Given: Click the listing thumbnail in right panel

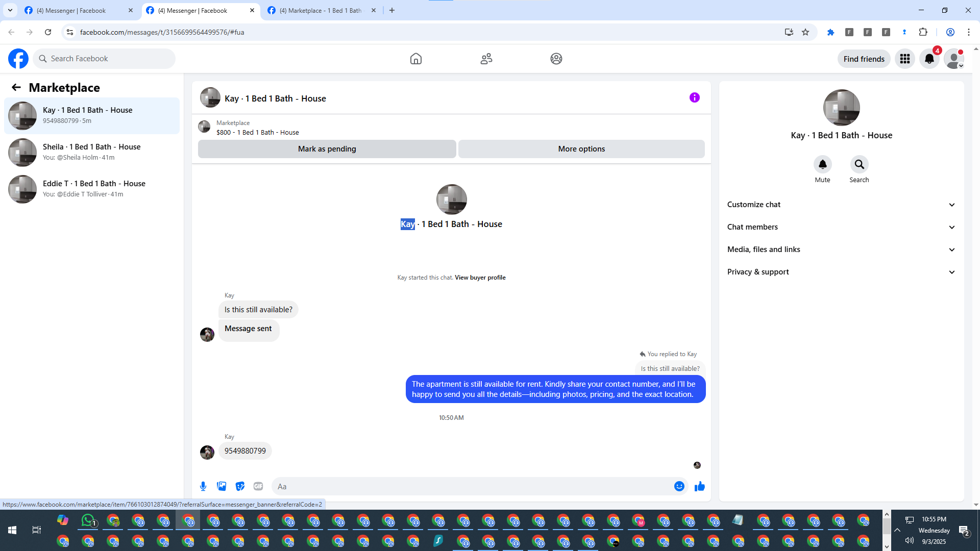Looking at the screenshot, I should [x=842, y=108].
